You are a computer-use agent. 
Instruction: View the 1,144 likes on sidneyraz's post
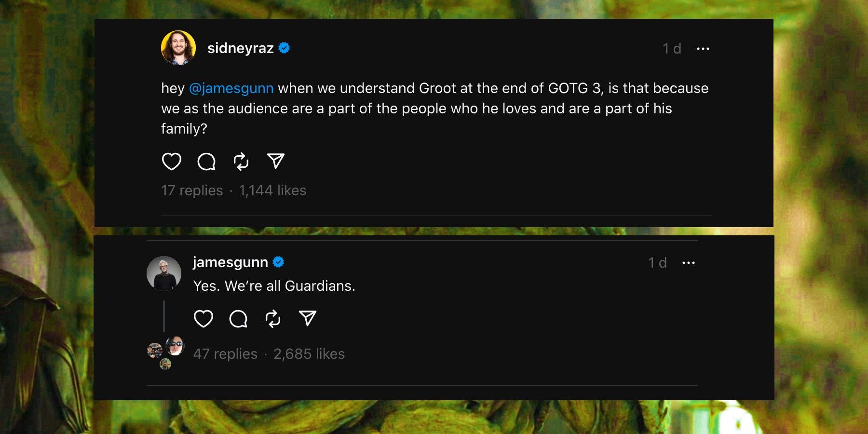click(272, 190)
